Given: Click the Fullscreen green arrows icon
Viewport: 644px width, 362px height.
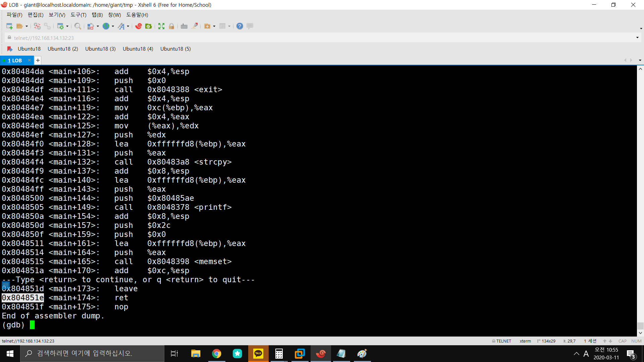Looking at the screenshot, I should (161, 26).
